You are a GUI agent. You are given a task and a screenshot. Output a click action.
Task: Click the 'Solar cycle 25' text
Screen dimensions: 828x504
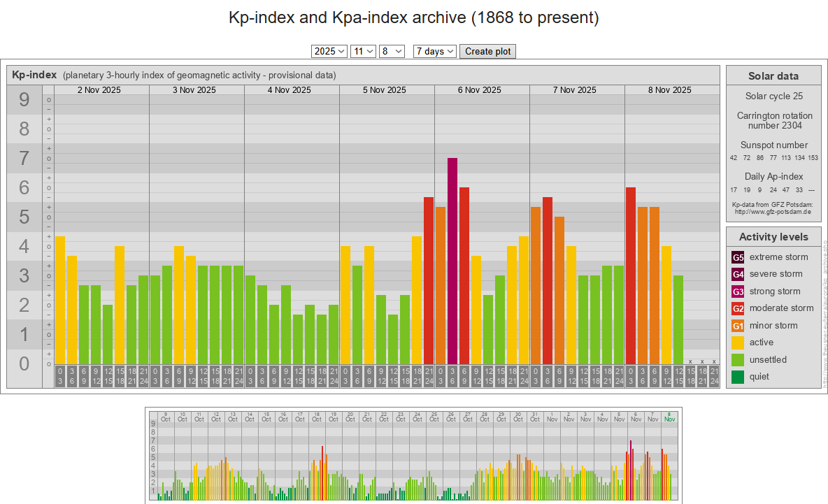pyautogui.click(x=773, y=96)
